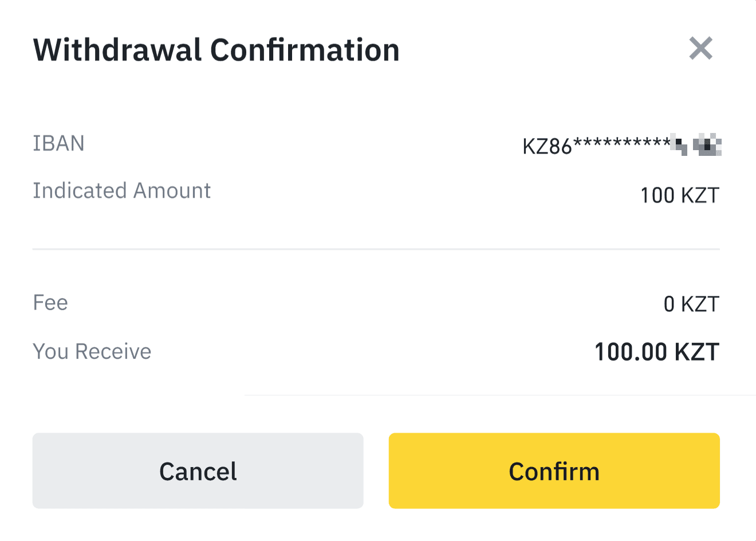The image size is (756, 541).
Task: Select the bold 100.00 KZT receive amount
Action: coord(656,352)
